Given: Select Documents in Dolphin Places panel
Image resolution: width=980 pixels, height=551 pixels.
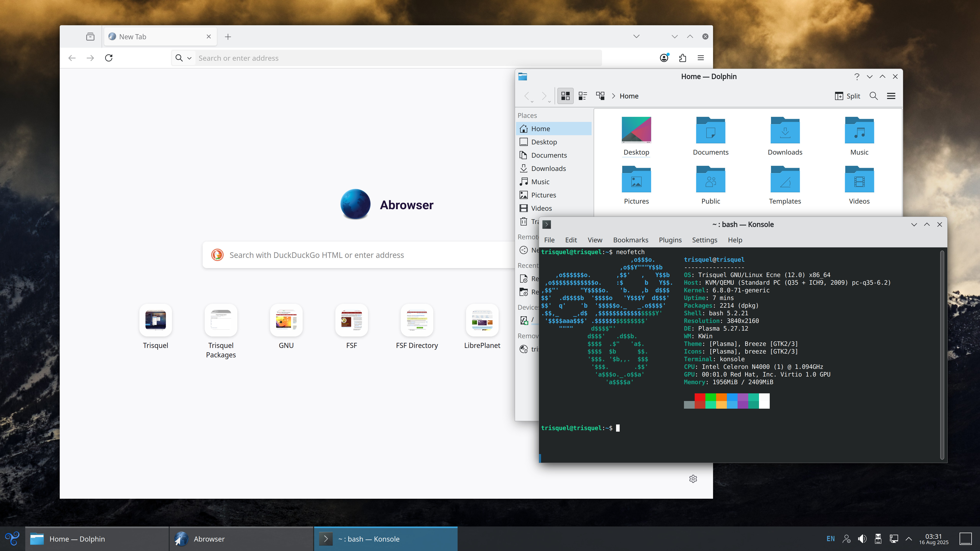Looking at the screenshot, I should 554,155.
